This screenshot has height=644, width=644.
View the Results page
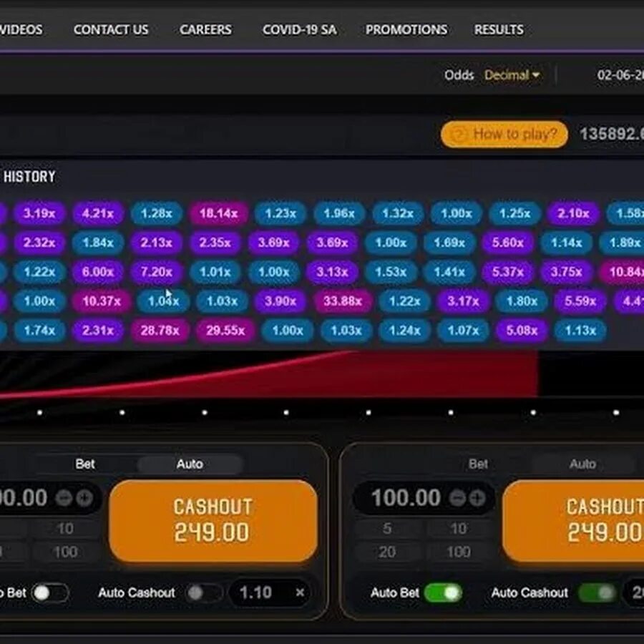click(499, 29)
